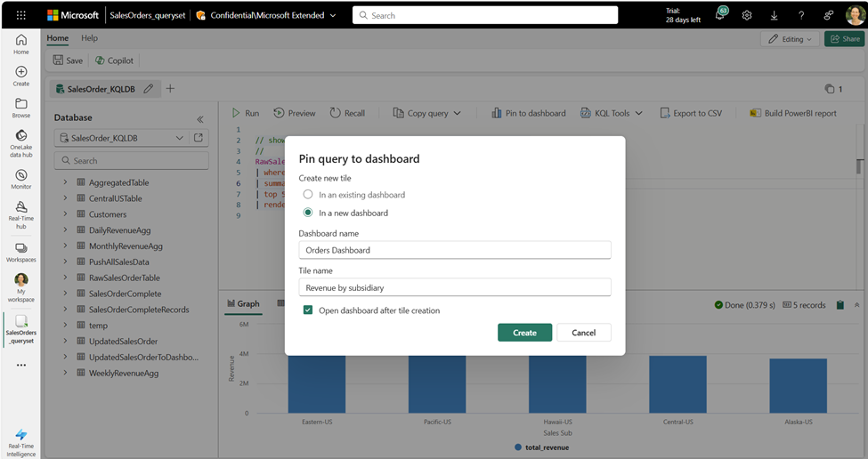
Task: Click the download icon in header
Action: pos(774,15)
